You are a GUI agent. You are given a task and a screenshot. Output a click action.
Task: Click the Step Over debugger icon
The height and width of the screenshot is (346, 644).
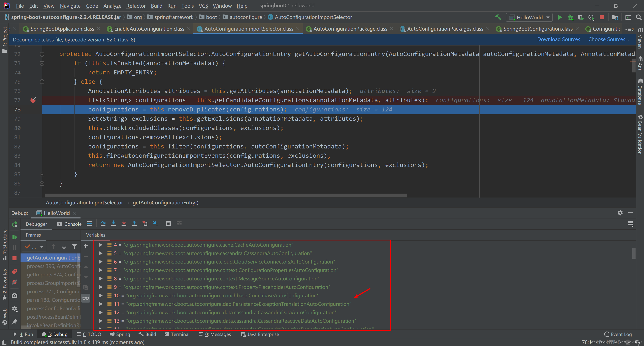point(103,223)
